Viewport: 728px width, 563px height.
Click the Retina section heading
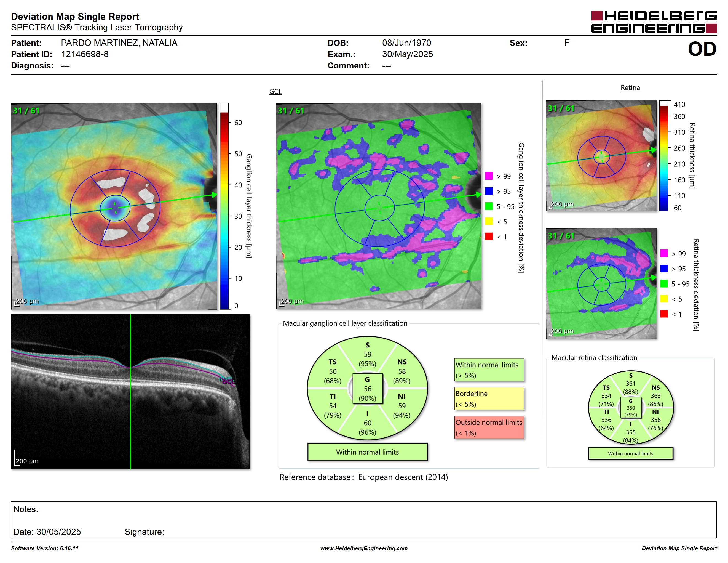[x=630, y=88]
